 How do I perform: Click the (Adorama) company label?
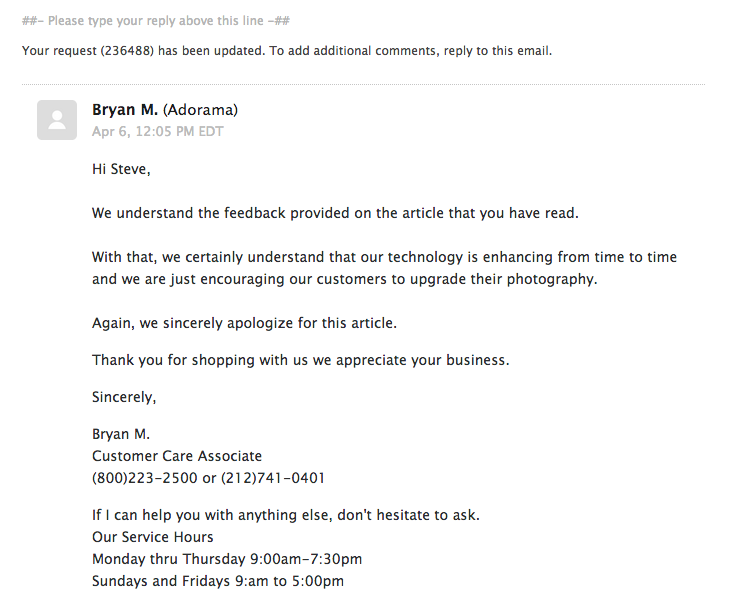(x=200, y=110)
